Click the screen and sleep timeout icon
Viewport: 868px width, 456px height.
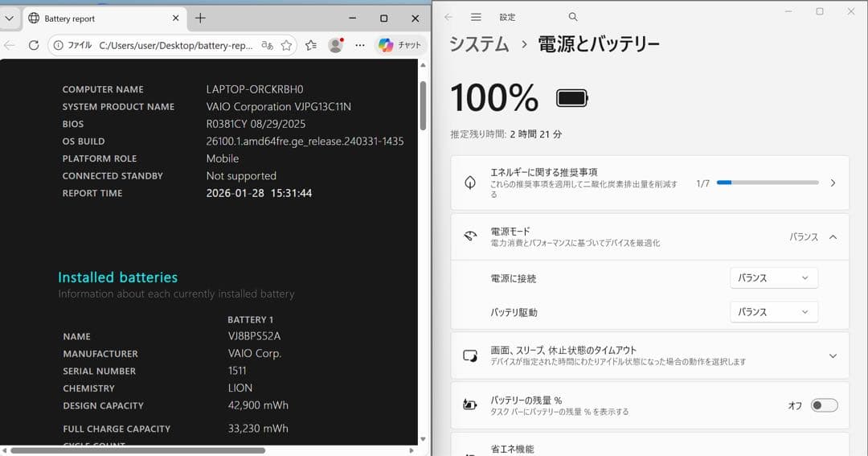coord(470,355)
